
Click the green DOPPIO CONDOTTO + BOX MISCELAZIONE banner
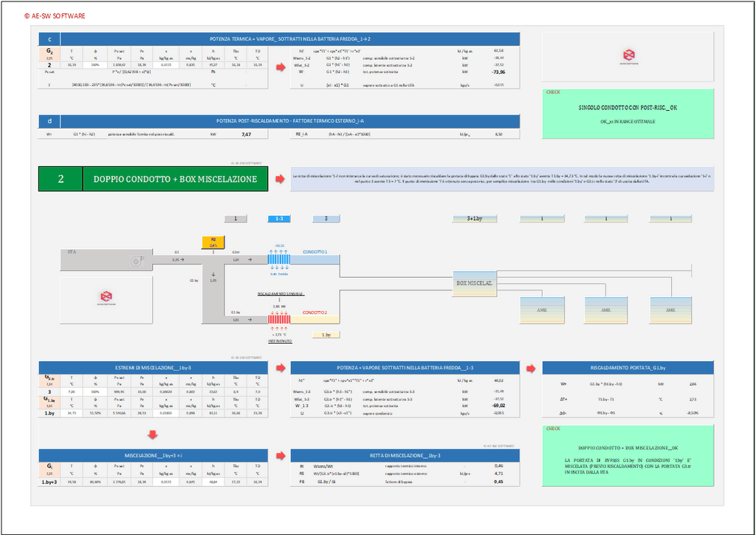pyautogui.click(x=174, y=180)
